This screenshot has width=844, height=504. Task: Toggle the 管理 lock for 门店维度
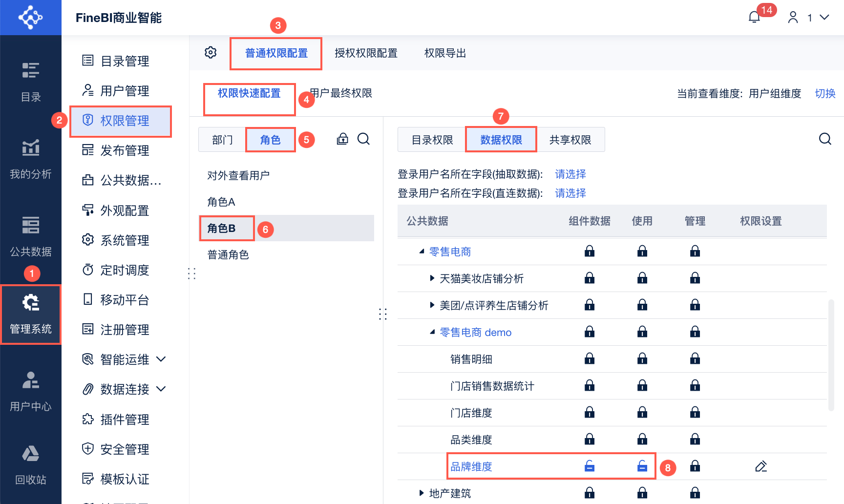point(695,413)
